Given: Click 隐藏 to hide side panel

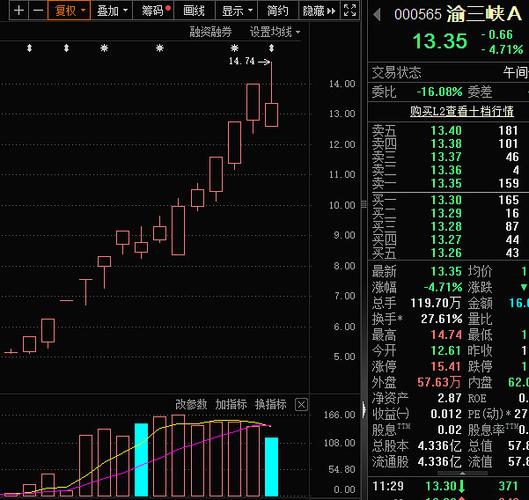Looking at the screenshot, I should click(x=319, y=10).
